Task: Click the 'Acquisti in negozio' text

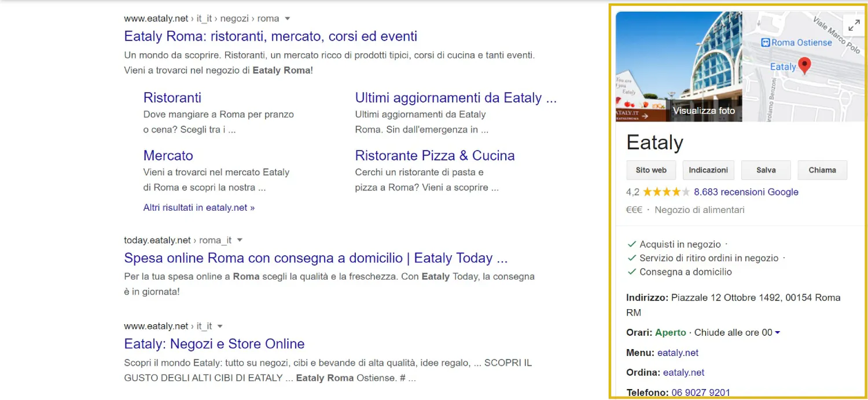Action: (x=680, y=244)
